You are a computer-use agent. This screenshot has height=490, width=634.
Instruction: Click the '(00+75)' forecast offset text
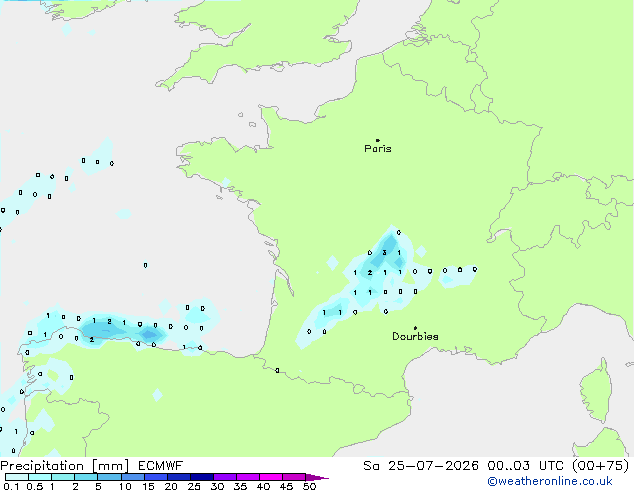tap(601, 466)
